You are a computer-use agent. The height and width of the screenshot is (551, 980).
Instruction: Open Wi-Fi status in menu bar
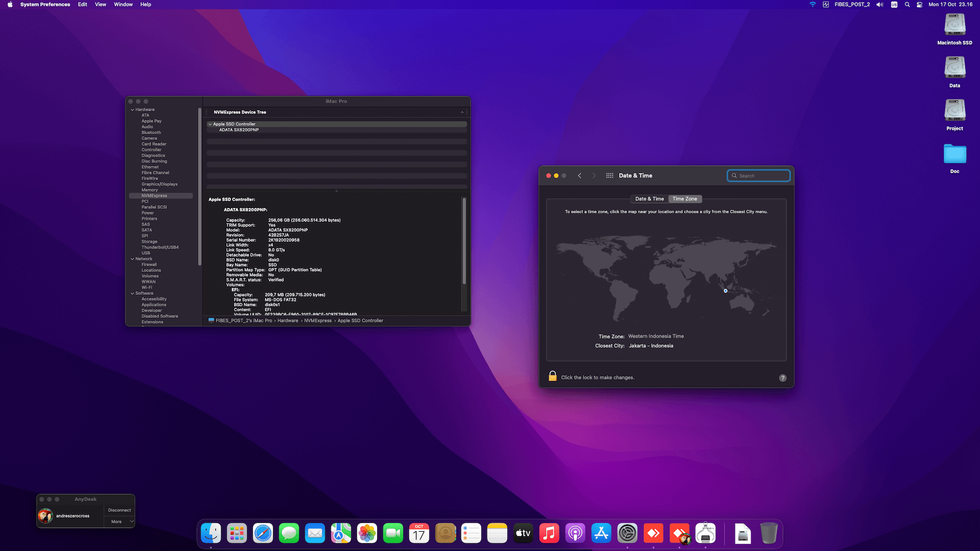[813, 5]
